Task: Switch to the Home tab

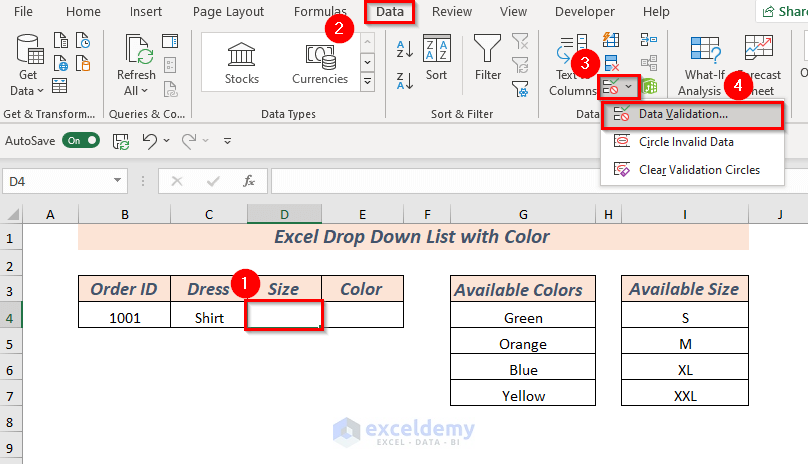Action: pos(83,11)
